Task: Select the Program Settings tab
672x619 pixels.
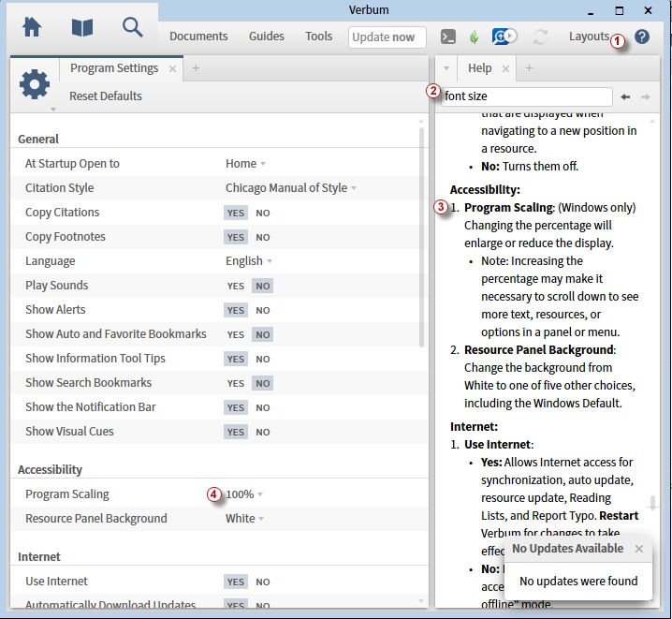Action: pyautogui.click(x=114, y=68)
